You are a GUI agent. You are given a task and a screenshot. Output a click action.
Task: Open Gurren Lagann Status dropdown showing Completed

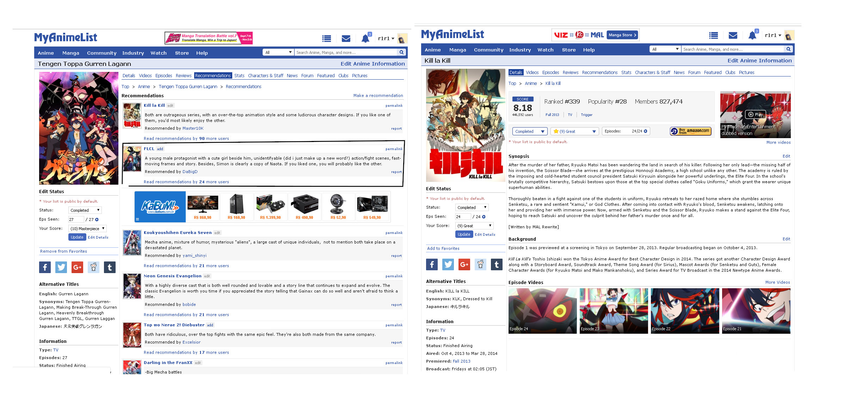[x=85, y=210]
